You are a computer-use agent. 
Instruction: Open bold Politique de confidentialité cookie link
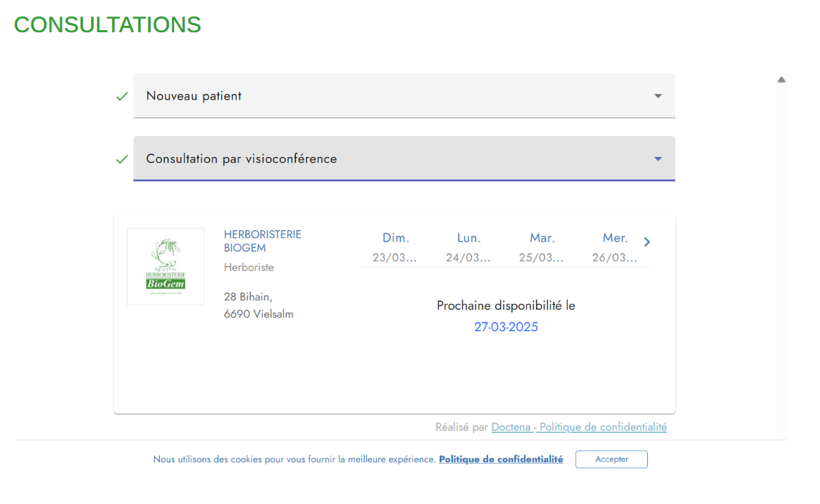pyautogui.click(x=501, y=460)
